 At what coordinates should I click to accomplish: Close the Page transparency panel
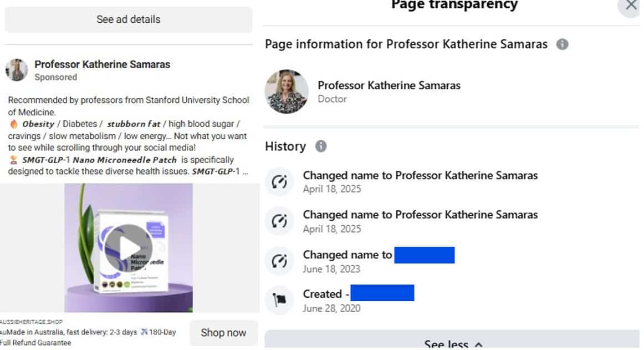(x=631, y=6)
